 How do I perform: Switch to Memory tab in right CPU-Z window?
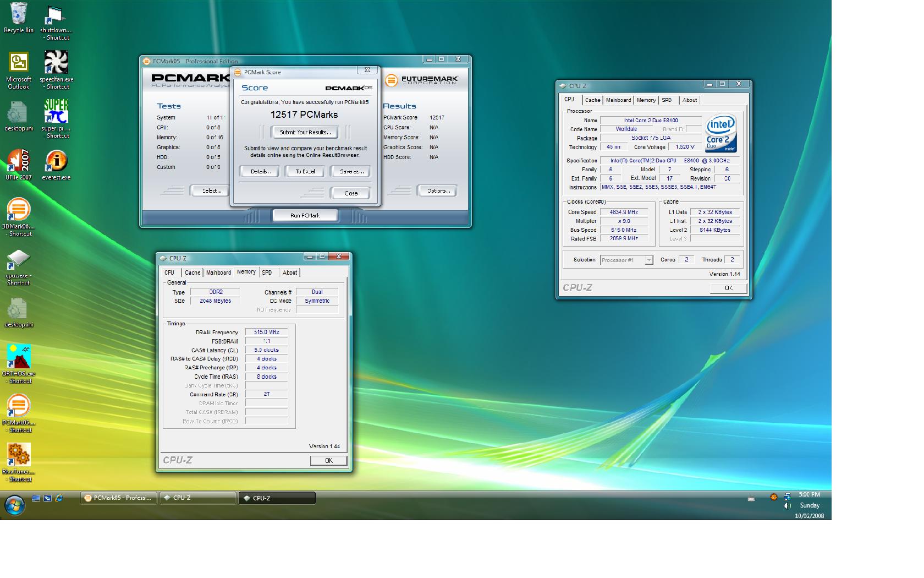[x=646, y=100]
